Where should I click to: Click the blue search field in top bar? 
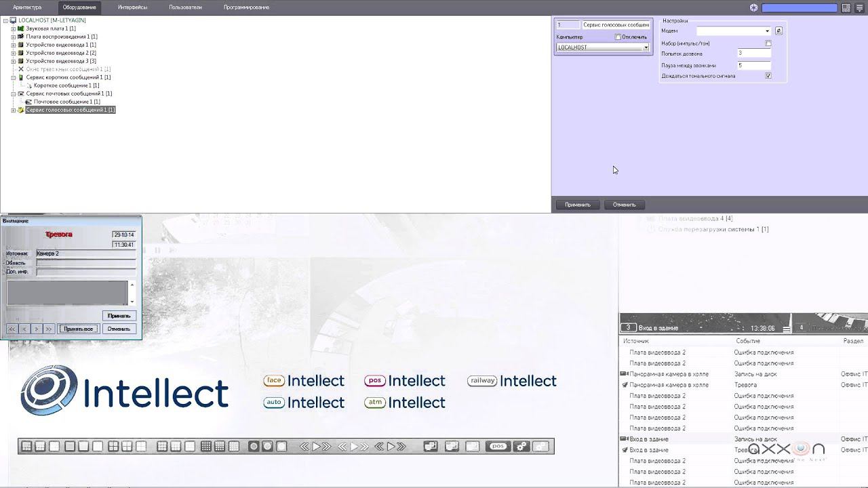pyautogui.click(x=800, y=8)
